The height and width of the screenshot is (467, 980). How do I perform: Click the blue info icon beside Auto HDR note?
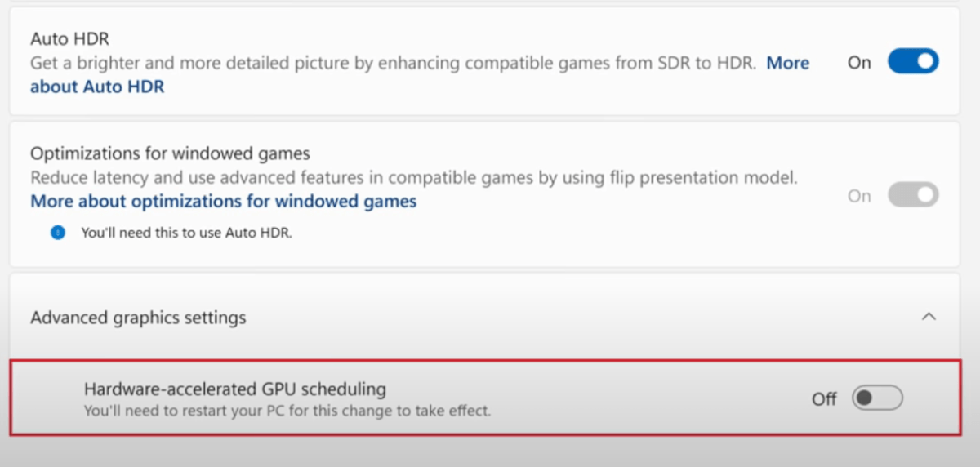pos(57,233)
